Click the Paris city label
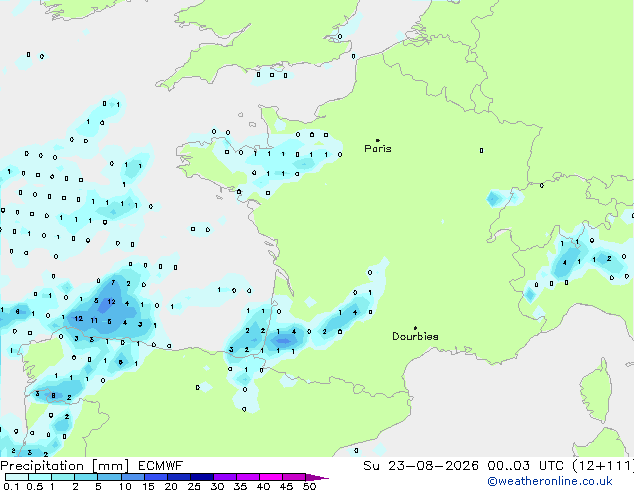Image resolution: width=634 pixels, height=490 pixels. [x=378, y=149]
